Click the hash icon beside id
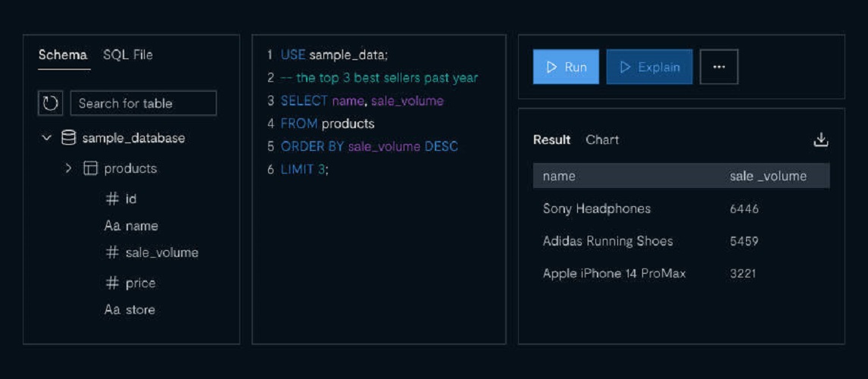This screenshot has width=868, height=379. click(x=112, y=199)
